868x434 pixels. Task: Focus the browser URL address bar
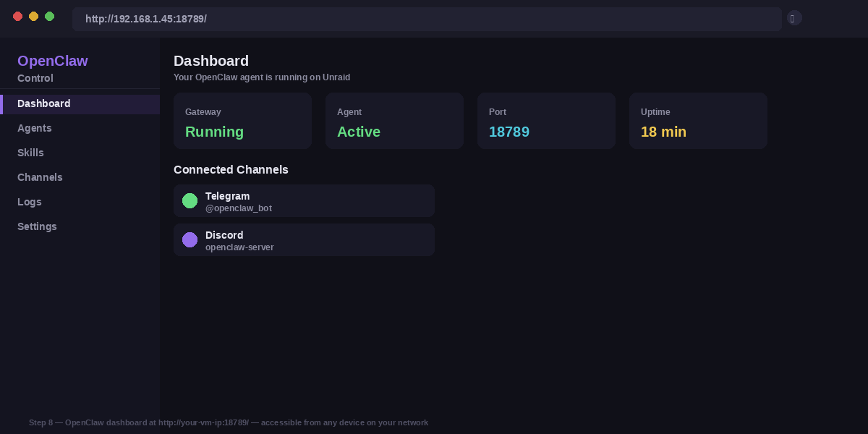coord(427,19)
